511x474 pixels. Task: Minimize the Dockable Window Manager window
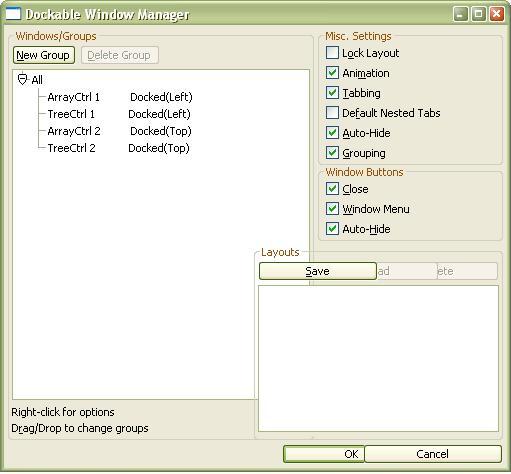point(461,14)
